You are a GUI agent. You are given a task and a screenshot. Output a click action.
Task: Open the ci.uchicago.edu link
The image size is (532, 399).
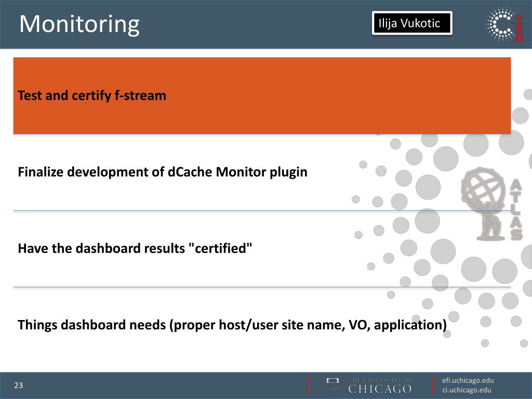tap(467, 390)
